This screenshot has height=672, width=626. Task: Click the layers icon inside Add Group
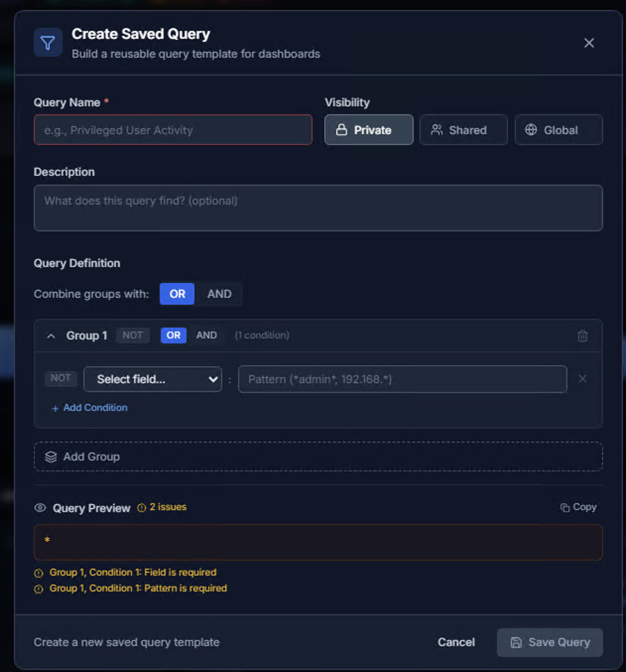(51, 456)
